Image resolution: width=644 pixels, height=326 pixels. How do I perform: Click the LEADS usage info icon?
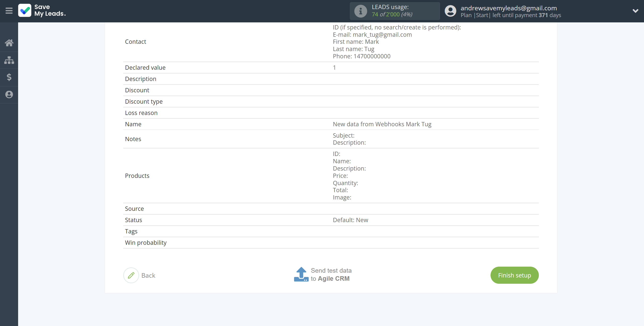[360, 11]
